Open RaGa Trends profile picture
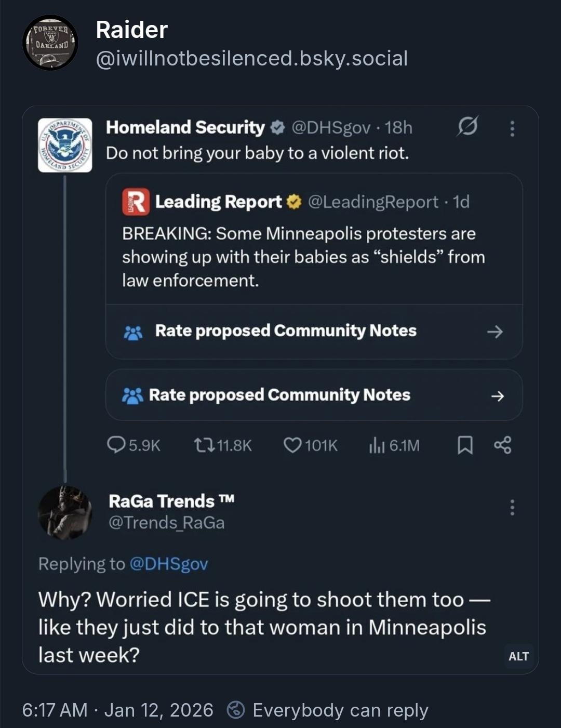 (x=65, y=512)
